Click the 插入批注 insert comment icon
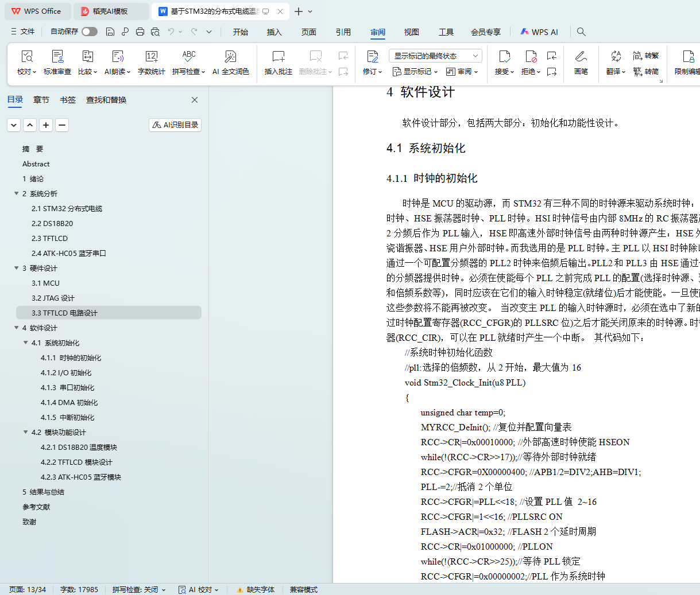The image size is (700, 595). click(278, 57)
